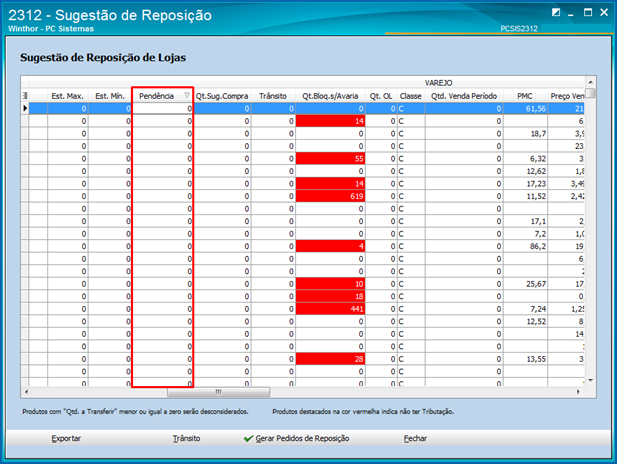617x464 pixels.
Task: Click the PMC cell showing 18,7
Action: (x=525, y=133)
